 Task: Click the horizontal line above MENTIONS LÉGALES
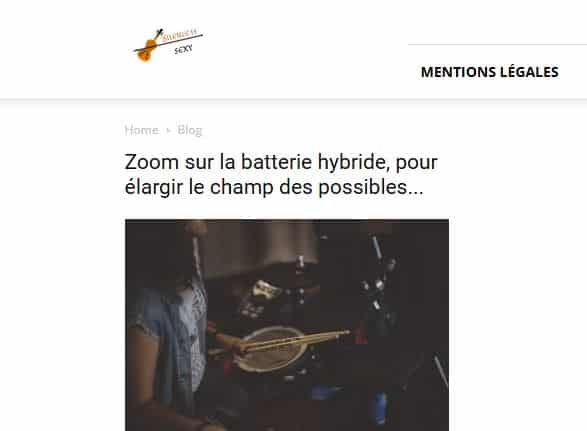click(497, 45)
